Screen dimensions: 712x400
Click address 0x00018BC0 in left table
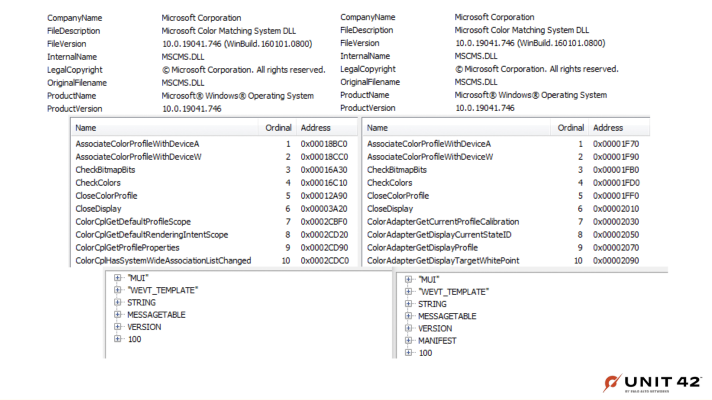coord(324,144)
